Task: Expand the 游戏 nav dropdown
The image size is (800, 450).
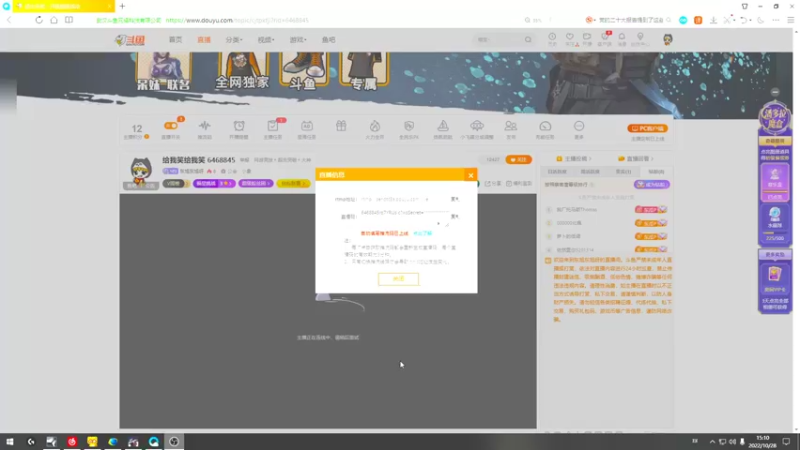Action: [298, 40]
